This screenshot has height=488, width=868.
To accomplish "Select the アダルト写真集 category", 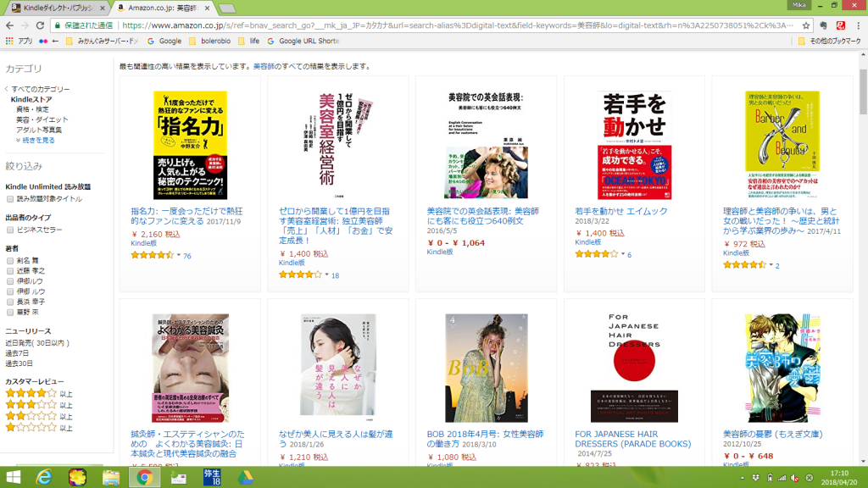I will (x=39, y=130).
